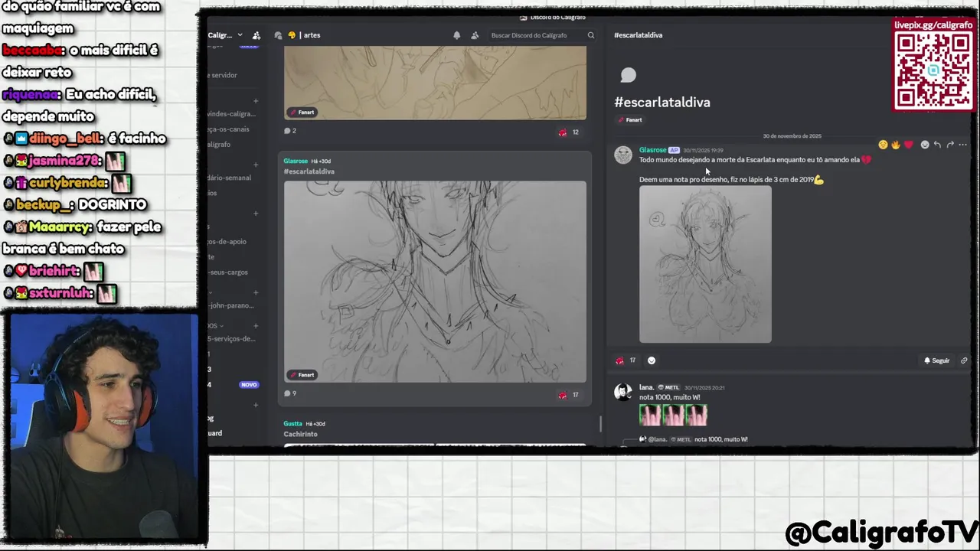This screenshot has width=980, height=551.
Task: Open Glasrose username in thread message
Action: (652, 150)
